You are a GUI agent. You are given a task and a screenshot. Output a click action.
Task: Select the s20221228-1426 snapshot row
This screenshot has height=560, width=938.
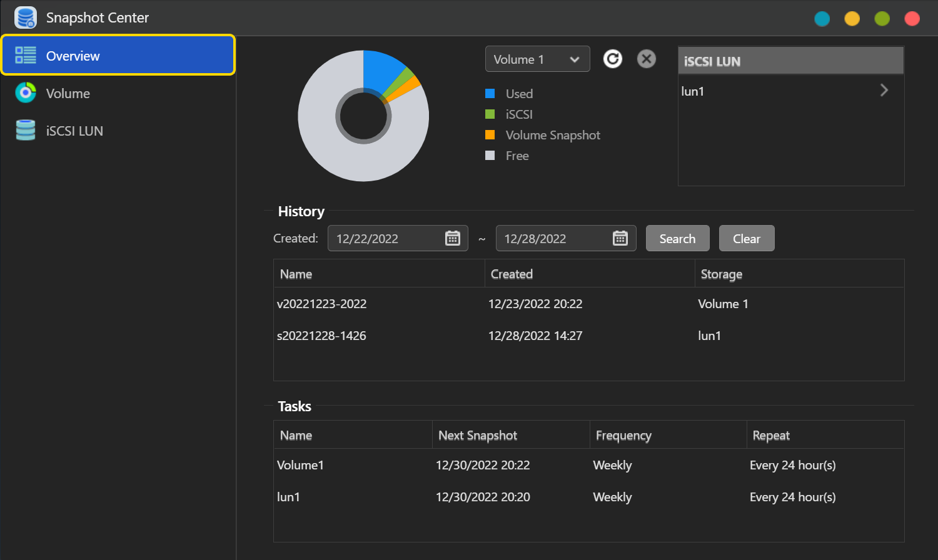321,336
